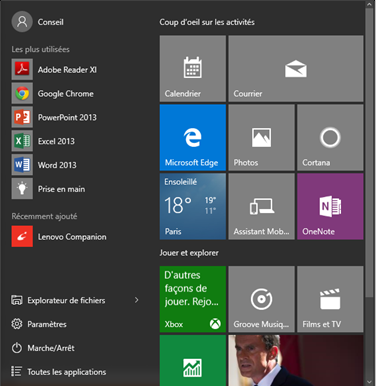Open the Groove Musique tile
Image resolution: width=376 pixels, height=386 pixels.
coord(261,299)
